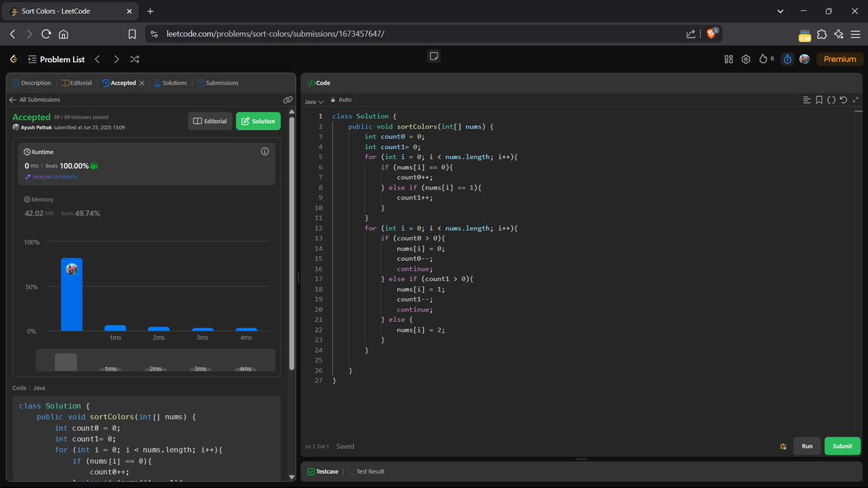The width and height of the screenshot is (868, 488).
Task: Click the LeetCode logo
Action: (12, 59)
